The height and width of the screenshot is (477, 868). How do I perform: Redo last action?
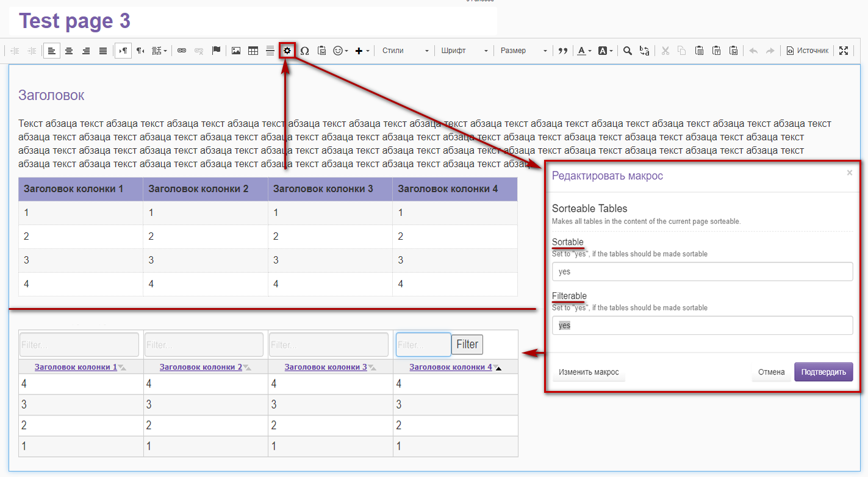[x=770, y=51]
